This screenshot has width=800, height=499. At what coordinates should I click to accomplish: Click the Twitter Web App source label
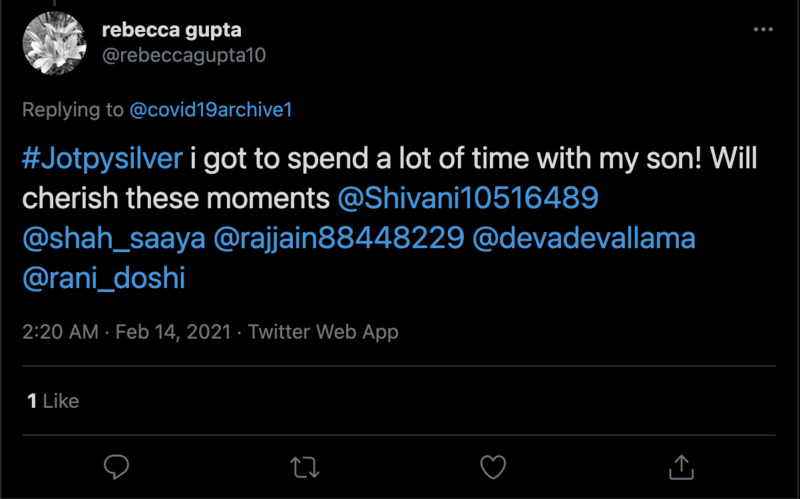coord(323,332)
